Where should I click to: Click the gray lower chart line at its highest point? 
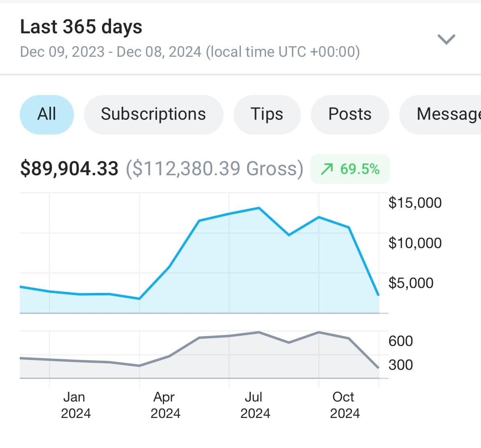click(319, 332)
